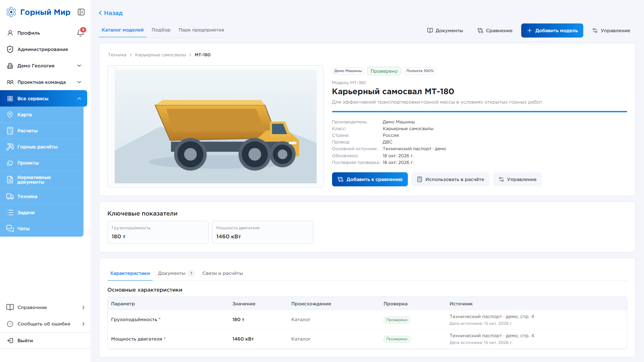Click the МТ-180 dump truck image
Viewport: 644px width, 362px height.
coord(216,126)
